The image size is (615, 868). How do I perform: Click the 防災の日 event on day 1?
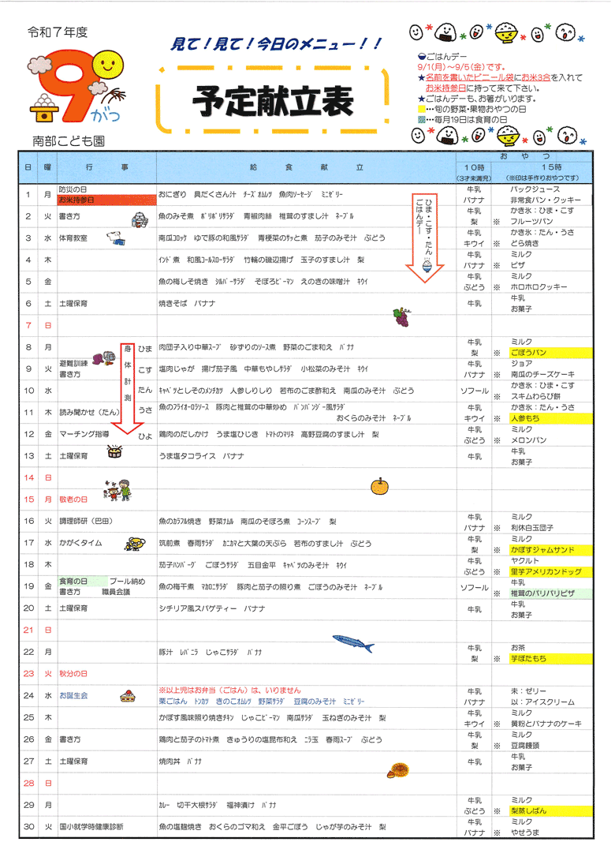coord(73,189)
